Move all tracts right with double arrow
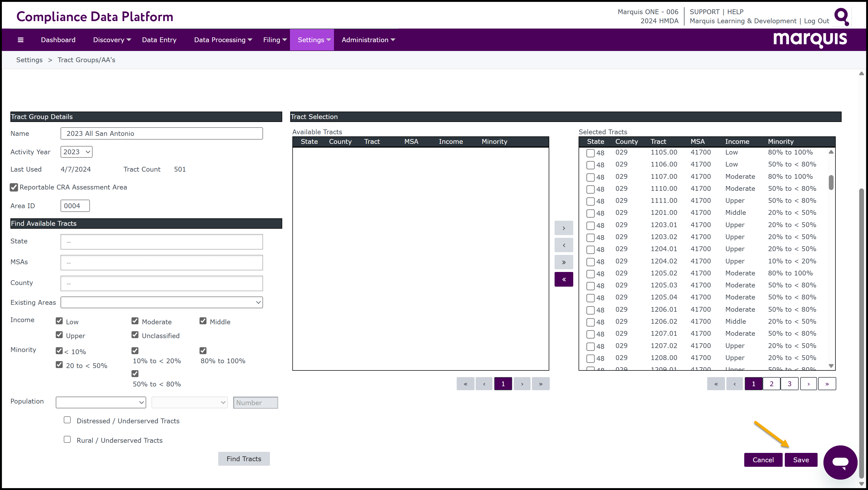Screen dimensions: 868x490 (x=563, y=262)
